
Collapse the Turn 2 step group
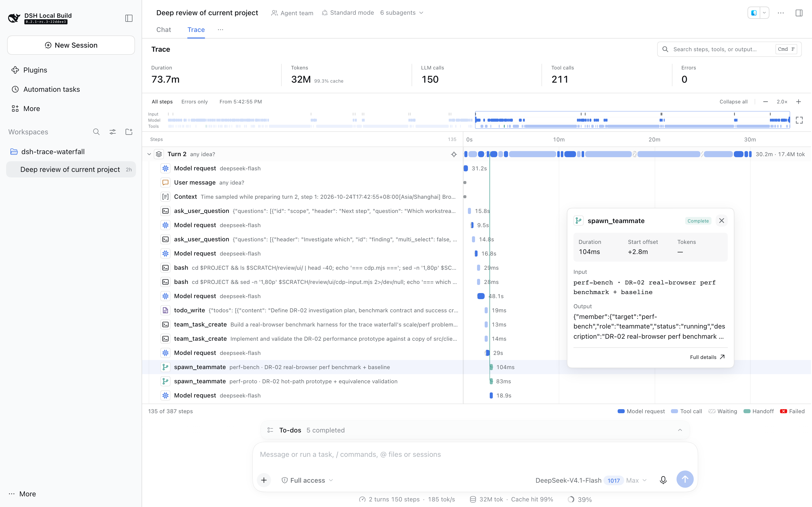tap(149, 154)
